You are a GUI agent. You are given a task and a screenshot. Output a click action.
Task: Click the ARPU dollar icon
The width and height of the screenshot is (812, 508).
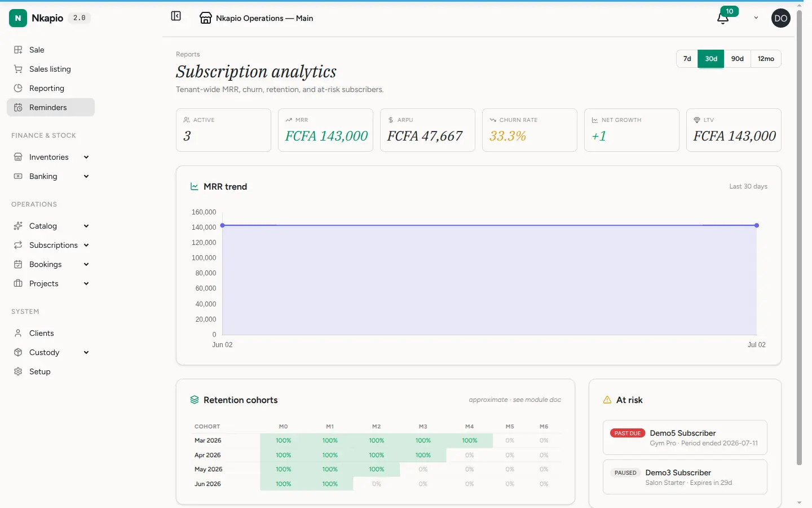coord(391,120)
